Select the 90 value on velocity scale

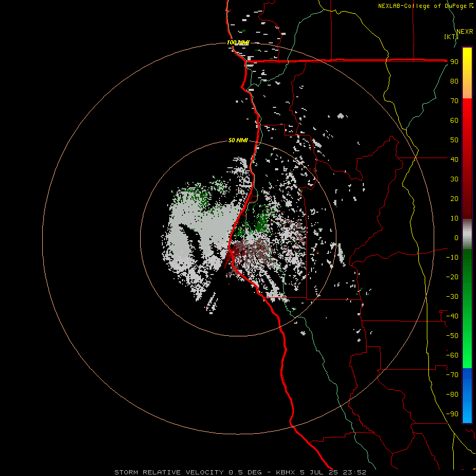[454, 62]
